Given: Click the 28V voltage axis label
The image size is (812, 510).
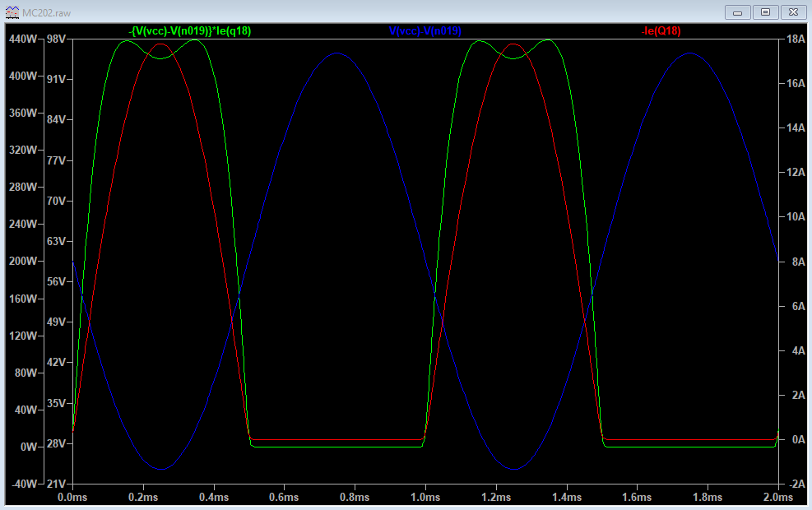Looking at the screenshot, I should (x=57, y=443).
